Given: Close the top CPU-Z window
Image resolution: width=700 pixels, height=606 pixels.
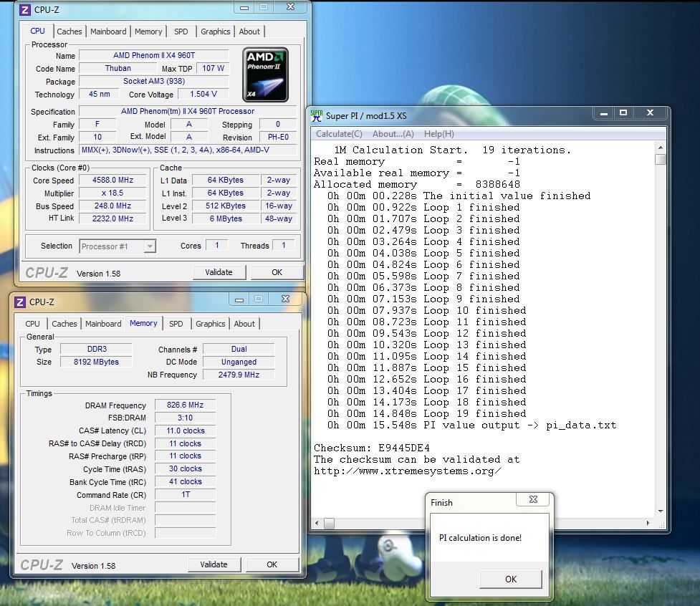Looking at the screenshot, I should point(291,7).
